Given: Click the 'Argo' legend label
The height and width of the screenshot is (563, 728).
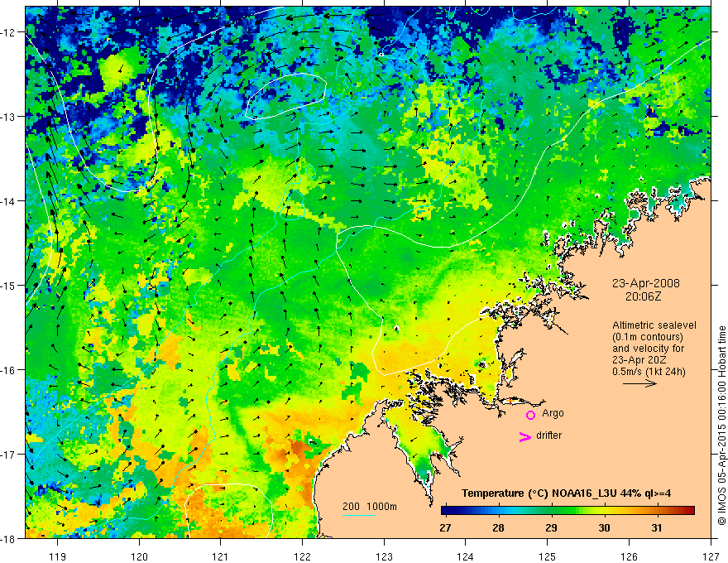Looking at the screenshot, I should coord(553,413).
